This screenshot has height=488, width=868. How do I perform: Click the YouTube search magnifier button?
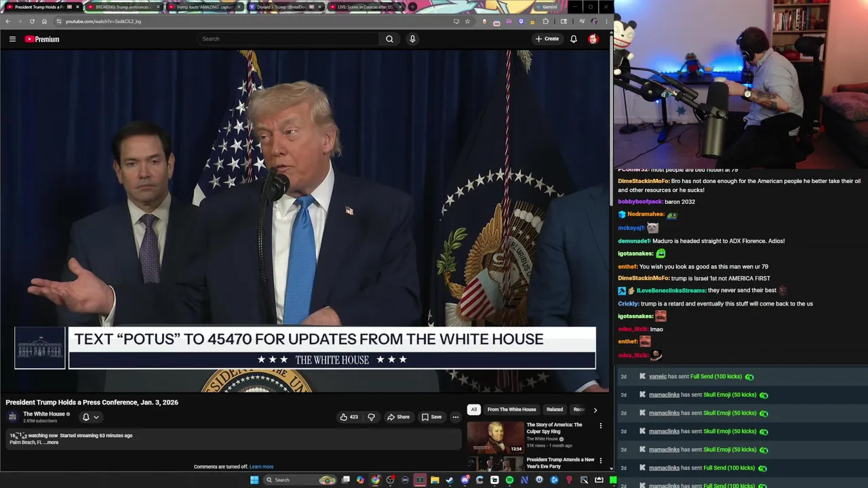coord(389,39)
